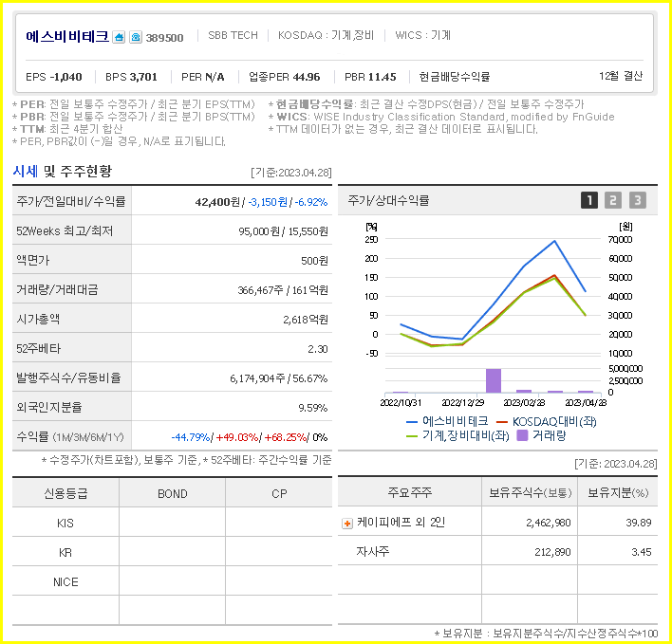The height and width of the screenshot is (644, 672).
Task: Click 95,000원 / 15,550원 value
Action: pos(283,231)
